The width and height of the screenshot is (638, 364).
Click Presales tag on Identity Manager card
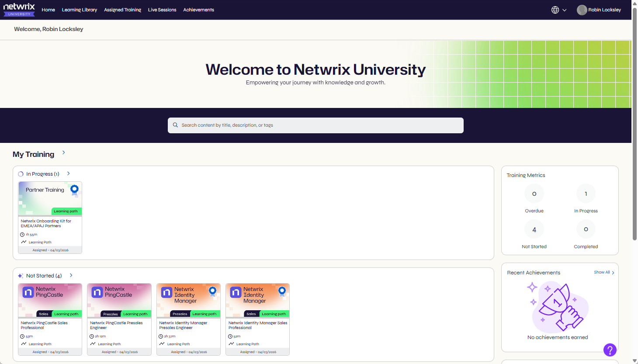pyautogui.click(x=180, y=314)
